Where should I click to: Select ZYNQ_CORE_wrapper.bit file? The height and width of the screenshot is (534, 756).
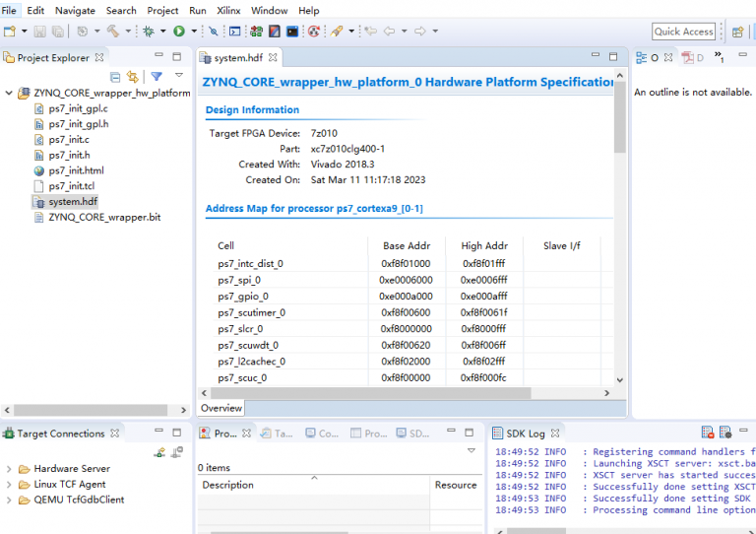[103, 217]
